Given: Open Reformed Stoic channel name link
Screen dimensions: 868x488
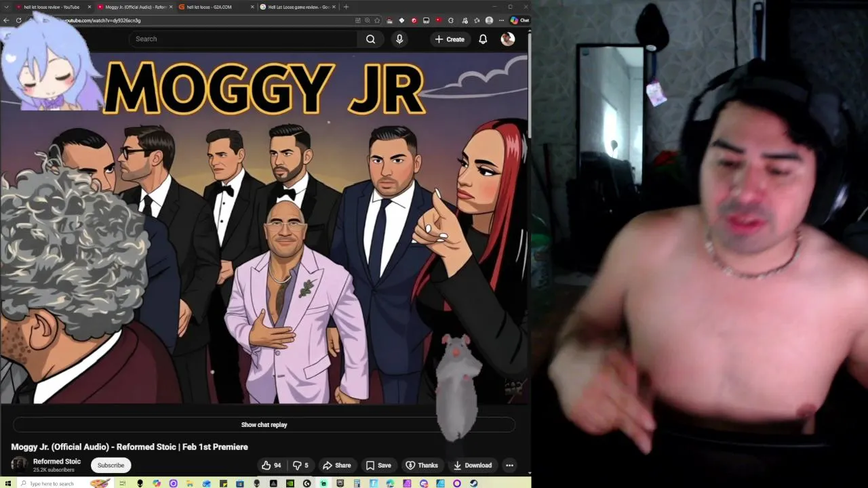Looking at the screenshot, I should click(x=57, y=461).
